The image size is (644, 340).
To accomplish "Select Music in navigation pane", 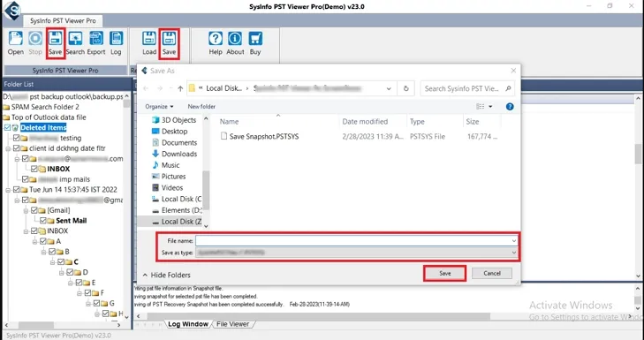I will pos(165,165).
